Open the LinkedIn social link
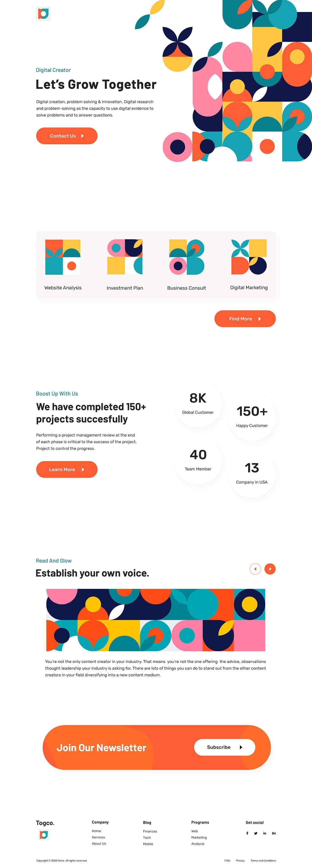 [x=265, y=833]
